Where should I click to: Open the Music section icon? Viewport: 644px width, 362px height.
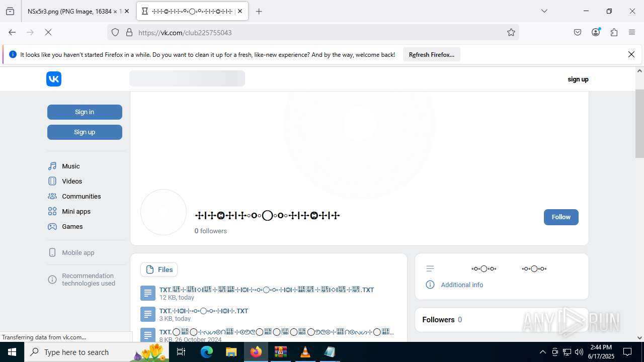(52, 166)
